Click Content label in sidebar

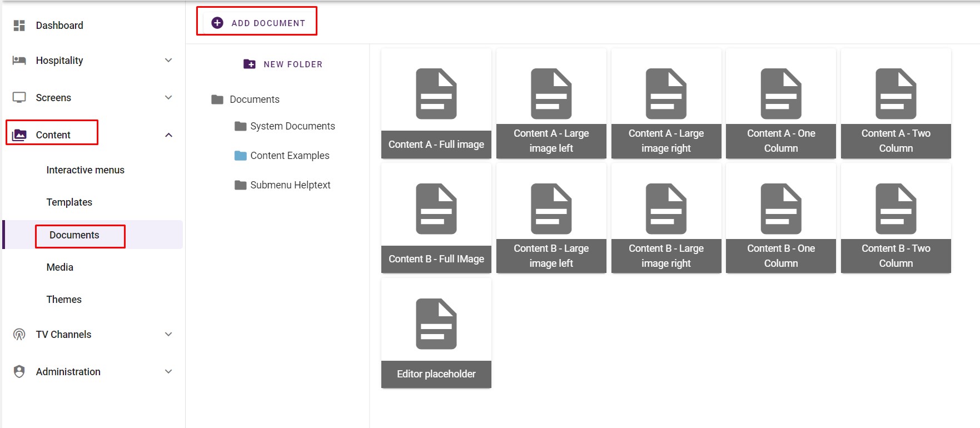[x=53, y=135]
